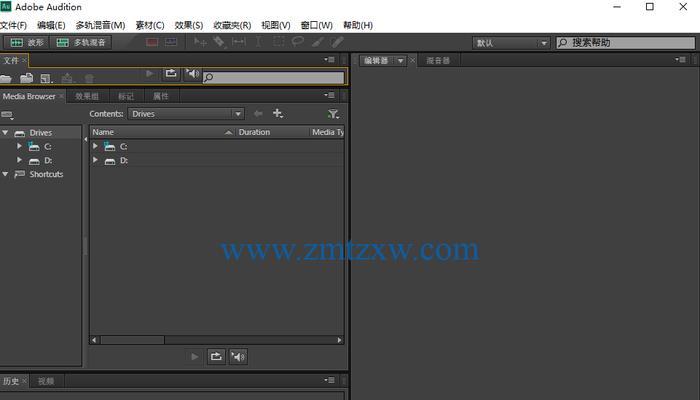700x400 pixels.
Task: Open the 编辑器 tab dropdown arrow
Action: click(x=400, y=61)
